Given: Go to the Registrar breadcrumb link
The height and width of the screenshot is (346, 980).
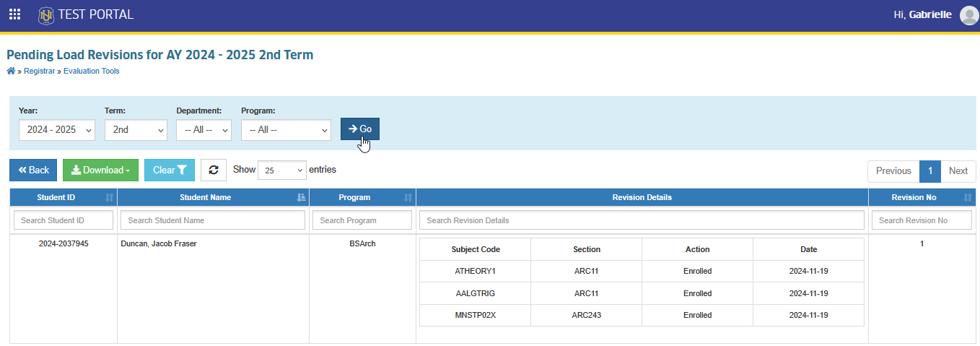Looking at the screenshot, I should [x=39, y=71].
